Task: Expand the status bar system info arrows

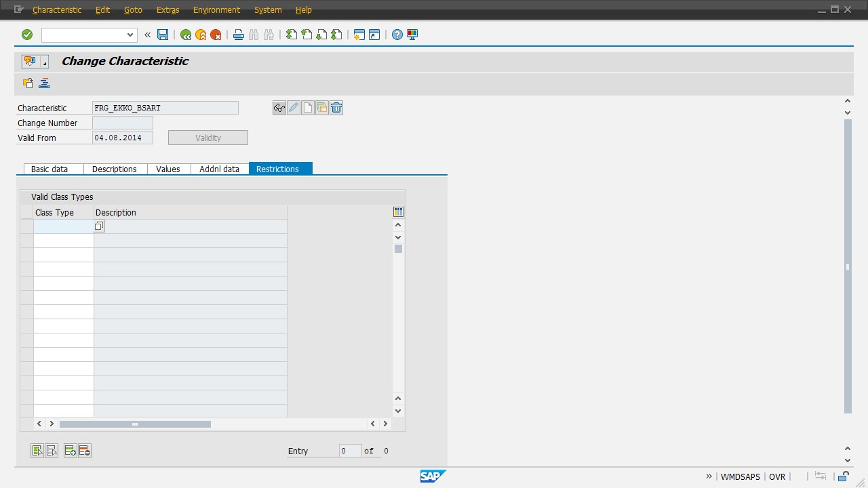Action: pyautogui.click(x=709, y=476)
